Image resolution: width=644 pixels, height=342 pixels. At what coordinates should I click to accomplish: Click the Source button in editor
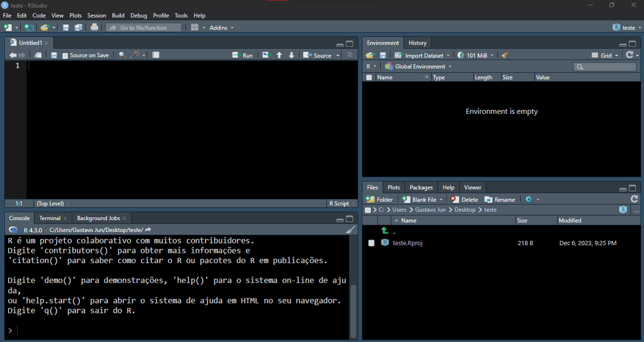(x=317, y=55)
